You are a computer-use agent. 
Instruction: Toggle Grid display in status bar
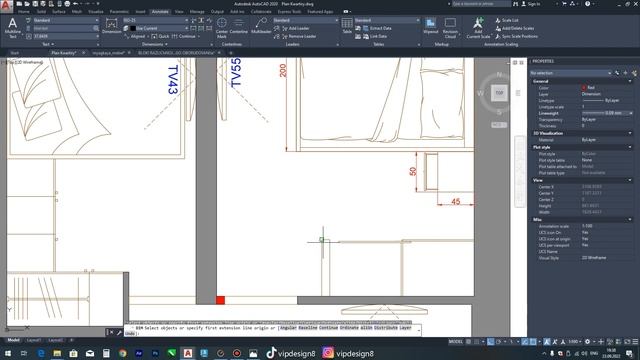[469, 342]
